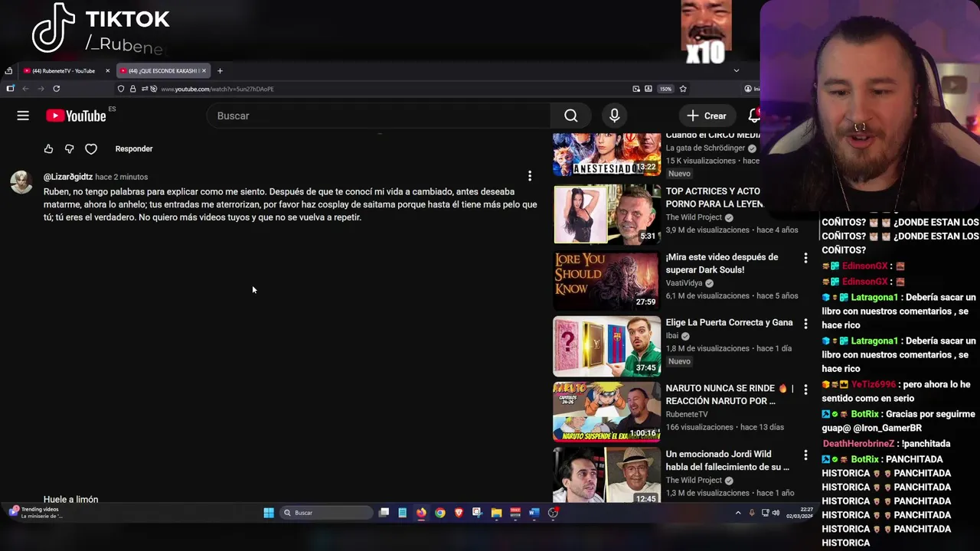Close the QUE ESCONDE KAKASHI tab
The image size is (980, 551).
coord(204,70)
